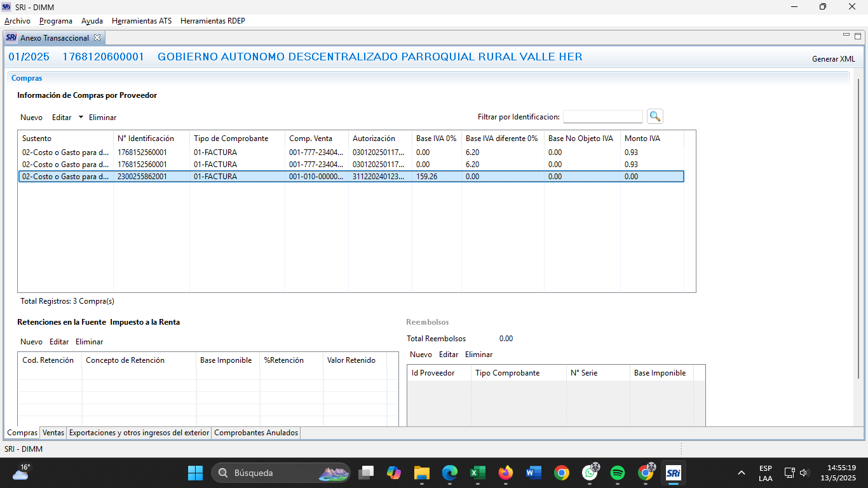Click Eliminar in the Reembolsos section
The image size is (868, 488).
[x=478, y=355]
